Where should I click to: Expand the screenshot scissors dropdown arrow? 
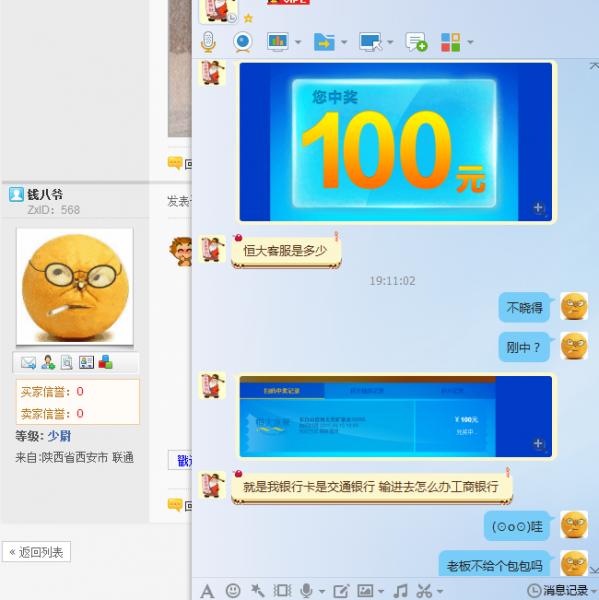pyautogui.click(x=440, y=592)
